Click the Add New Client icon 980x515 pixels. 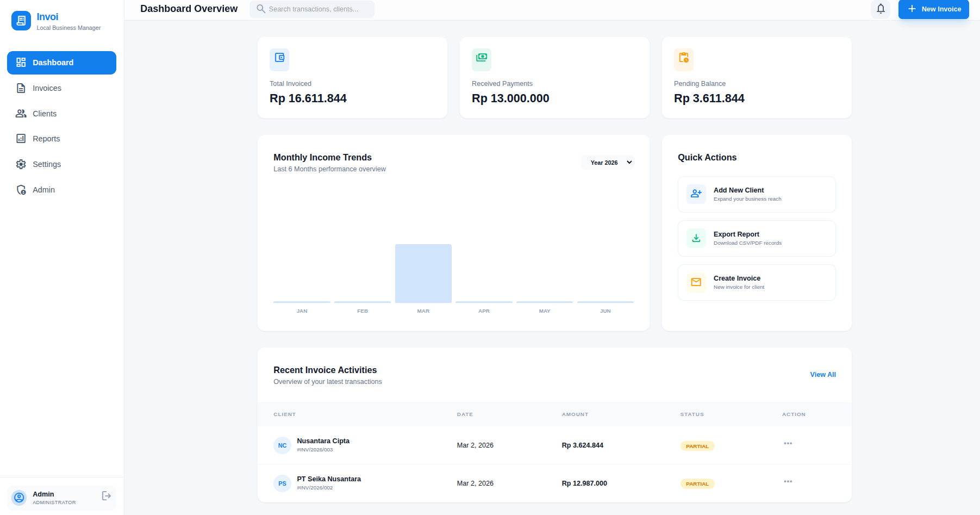point(696,194)
